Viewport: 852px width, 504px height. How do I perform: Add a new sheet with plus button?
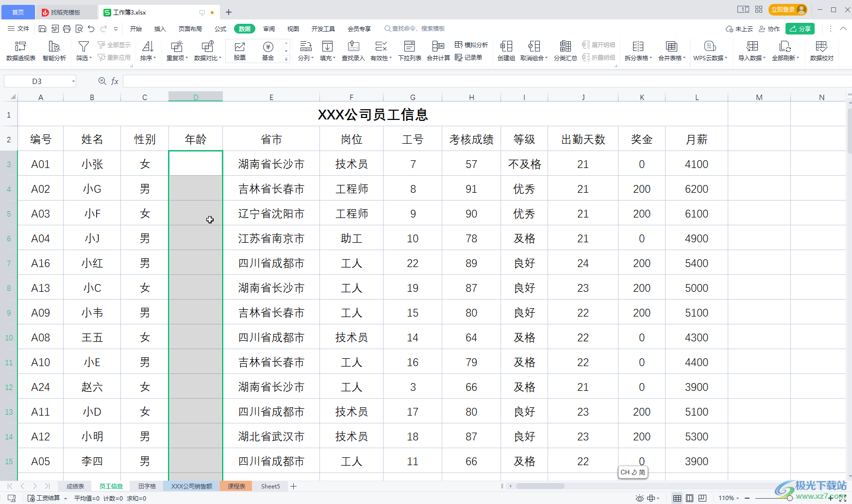(293, 486)
